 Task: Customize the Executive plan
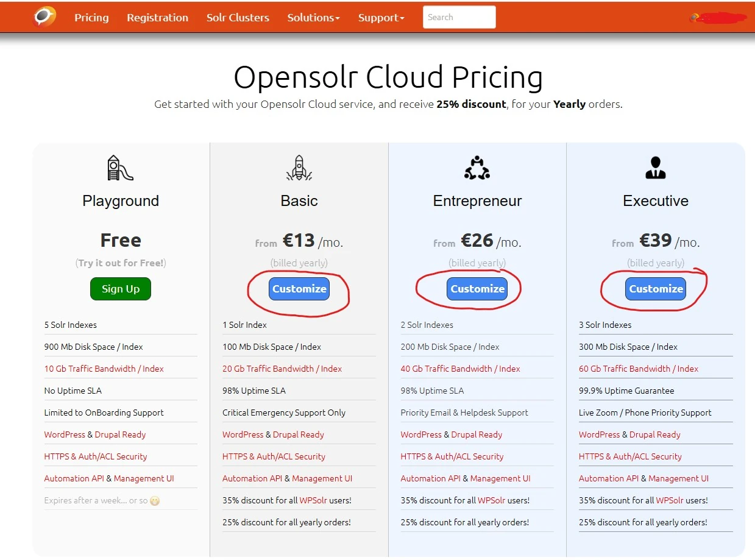coord(656,289)
